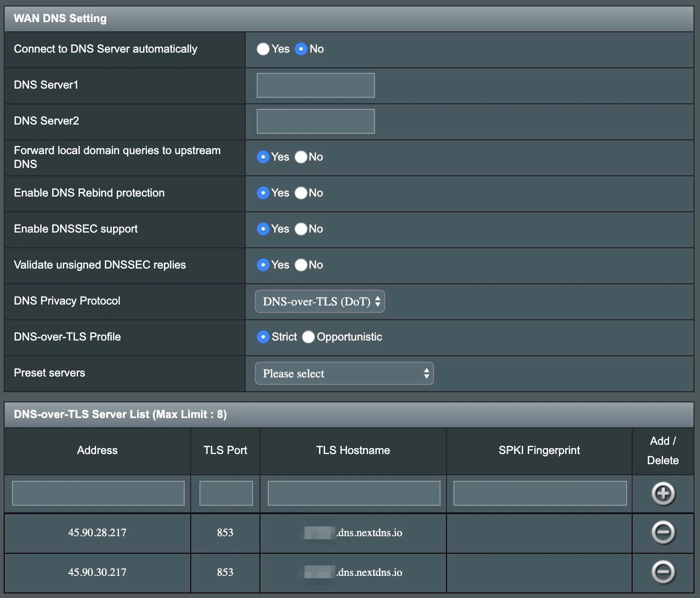Disable DNS Rebind protection
Viewport: 700px width, 598px height.
[301, 193]
